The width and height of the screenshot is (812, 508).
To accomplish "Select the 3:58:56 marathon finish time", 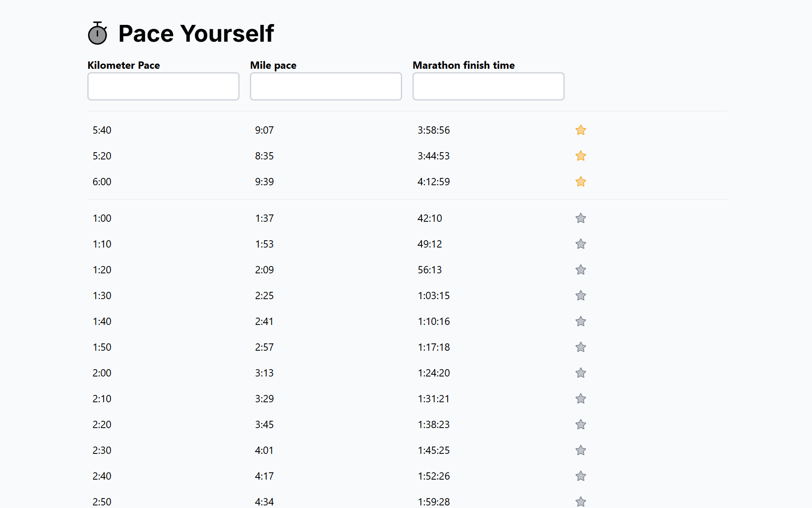I will 434,130.
